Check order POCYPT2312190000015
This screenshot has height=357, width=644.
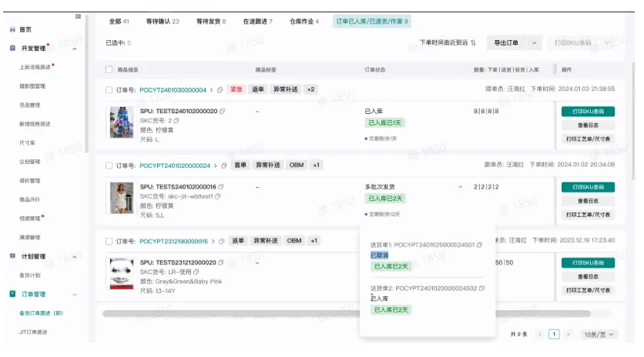click(109, 242)
